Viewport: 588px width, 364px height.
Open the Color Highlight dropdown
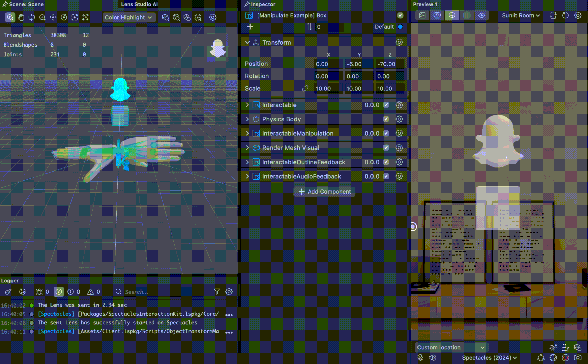(x=129, y=17)
